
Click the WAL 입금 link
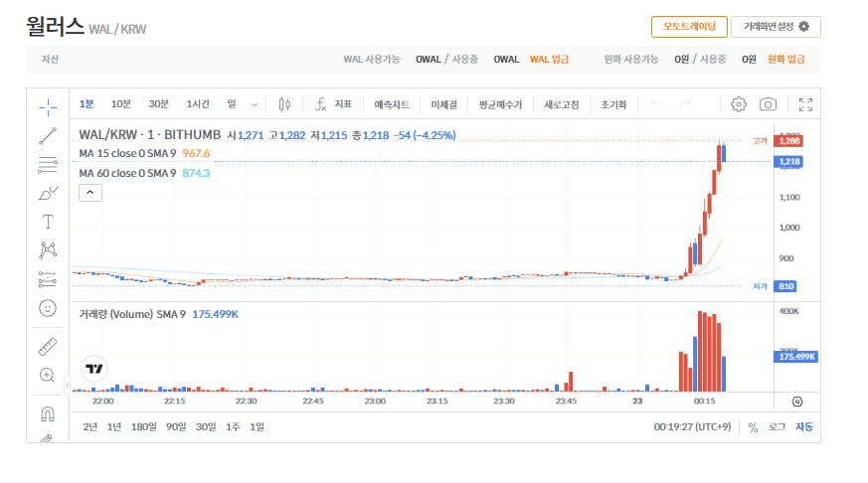(x=549, y=60)
